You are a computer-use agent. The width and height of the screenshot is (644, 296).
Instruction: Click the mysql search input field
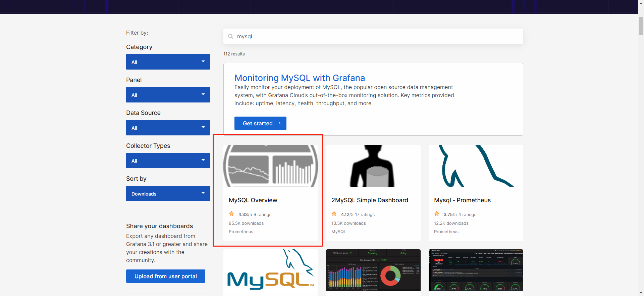pyautogui.click(x=373, y=36)
